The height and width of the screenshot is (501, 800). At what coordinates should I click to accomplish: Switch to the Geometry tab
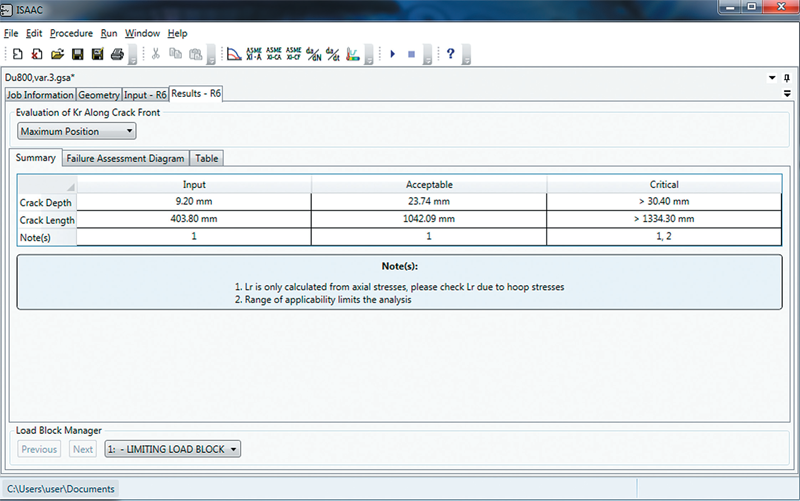coord(99,95)
